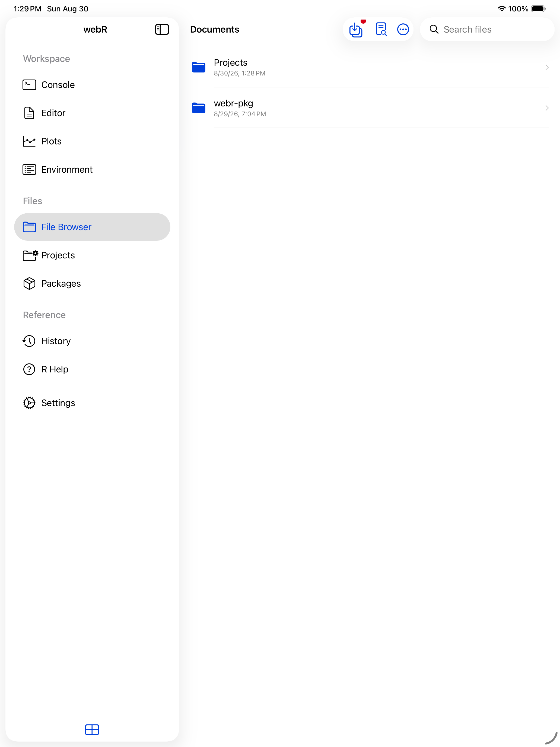Open the Settings label
The height and width of the screenshot is (747, 560).
point(58,403)
